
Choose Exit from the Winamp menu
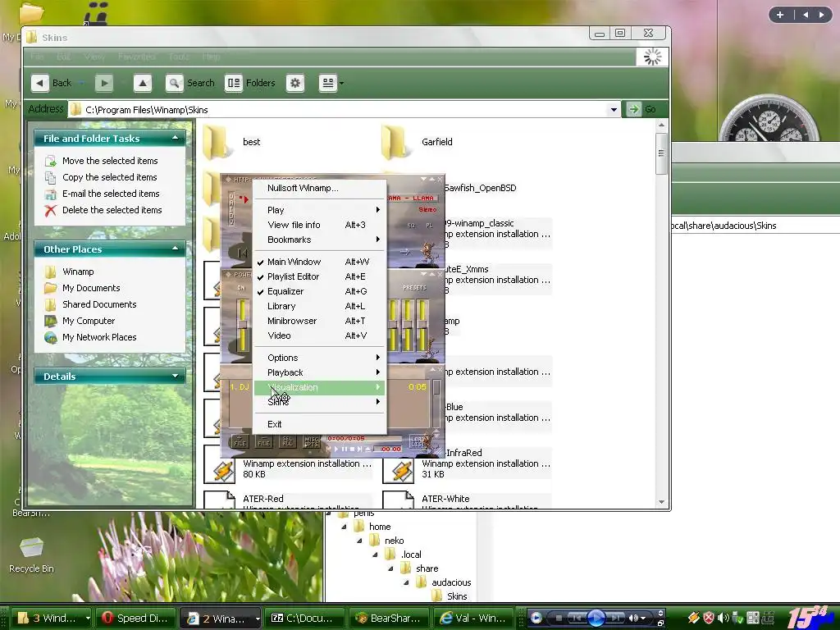coord(319,424)
